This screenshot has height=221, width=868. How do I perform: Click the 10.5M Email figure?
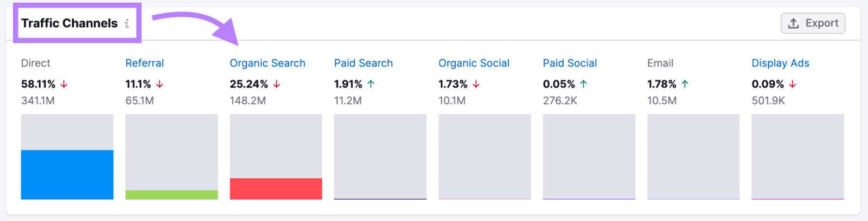pyautogui.click(x=662, y=100)
